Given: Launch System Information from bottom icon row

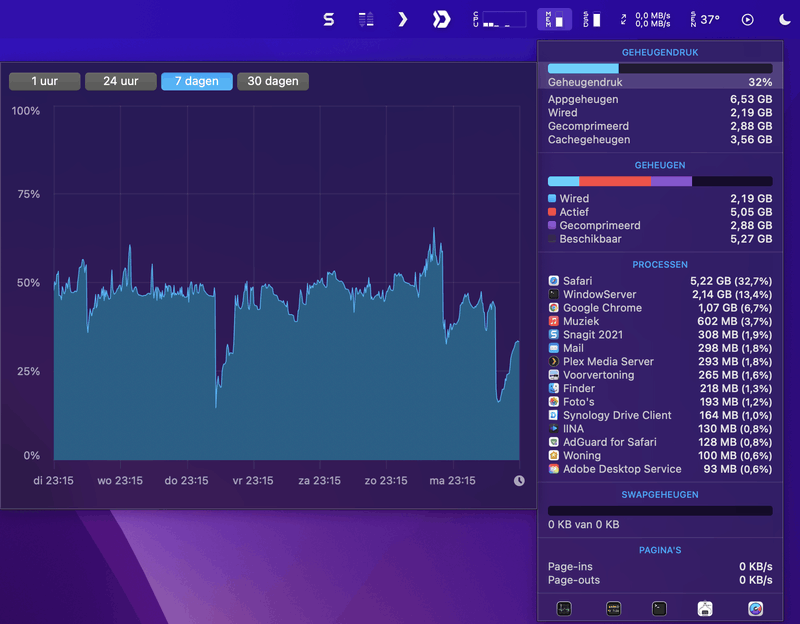Looking at the screenshot, I should tap(705, 608).
